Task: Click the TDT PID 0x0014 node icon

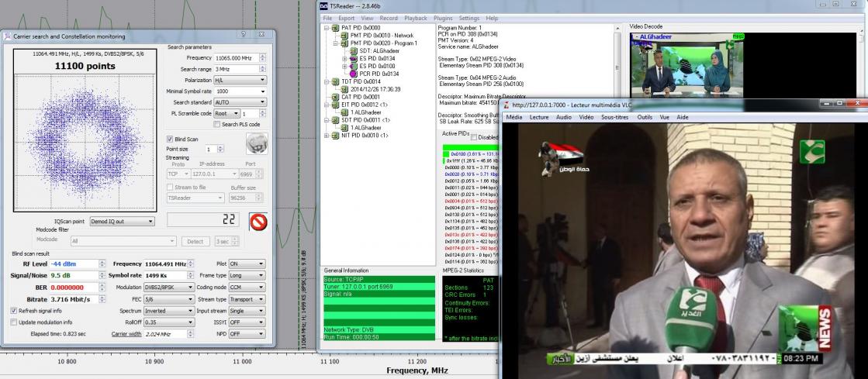Action: (x=336, y=81)
